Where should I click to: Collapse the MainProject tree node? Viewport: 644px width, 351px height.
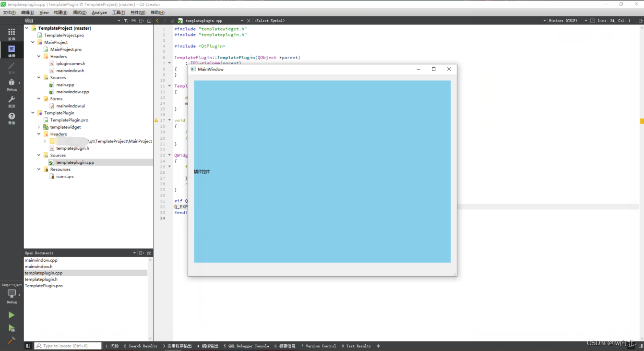point(33,42)
